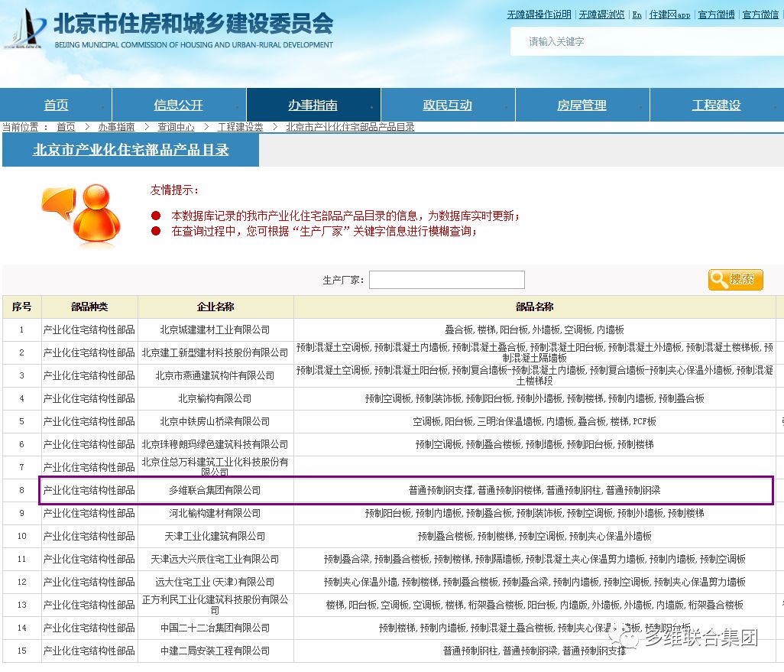Viewport: 784px width, 672px height.
Task: Select company 中建二局安装工程有限公司
Action: tap(215, 651)
